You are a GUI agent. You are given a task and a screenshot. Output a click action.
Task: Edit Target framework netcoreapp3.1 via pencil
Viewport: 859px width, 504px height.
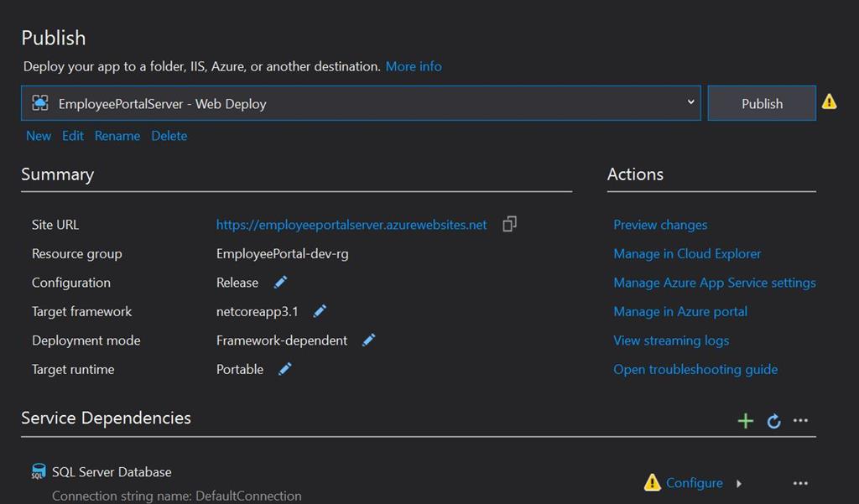(320, 311)
